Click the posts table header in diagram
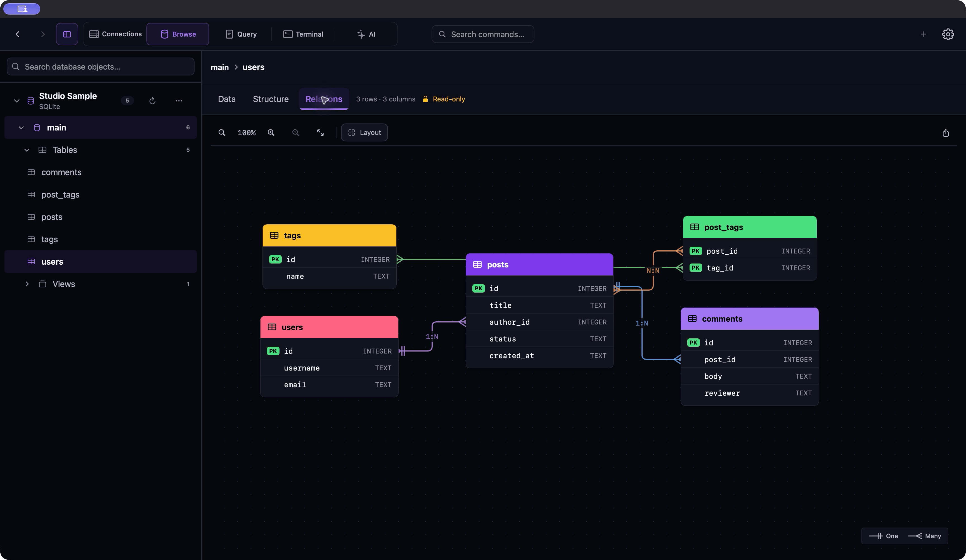Viewport: 966px width, 560px height. 539,264
